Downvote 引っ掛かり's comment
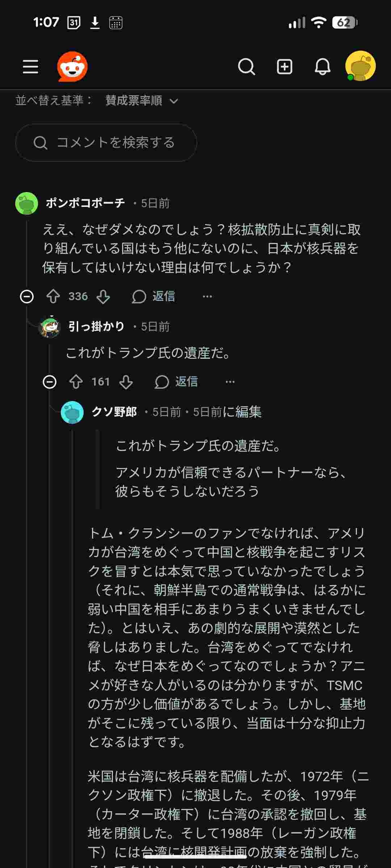 (x=126, y=382)
